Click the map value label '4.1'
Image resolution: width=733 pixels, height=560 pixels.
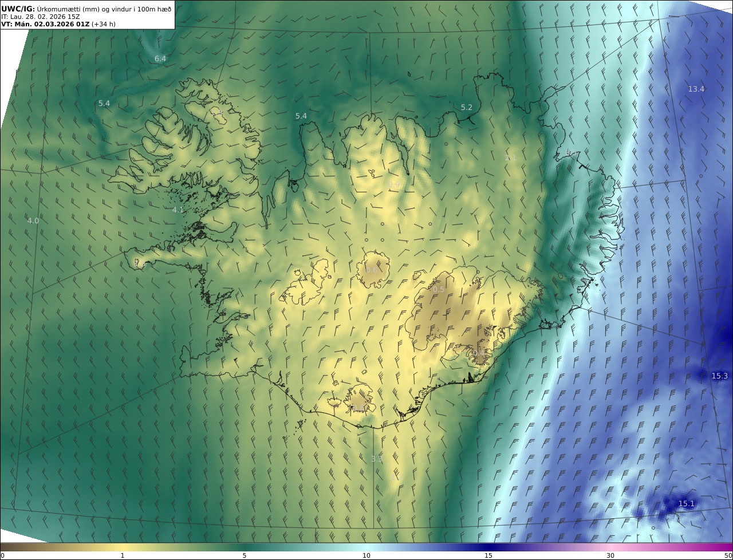(x=178, y=210)
